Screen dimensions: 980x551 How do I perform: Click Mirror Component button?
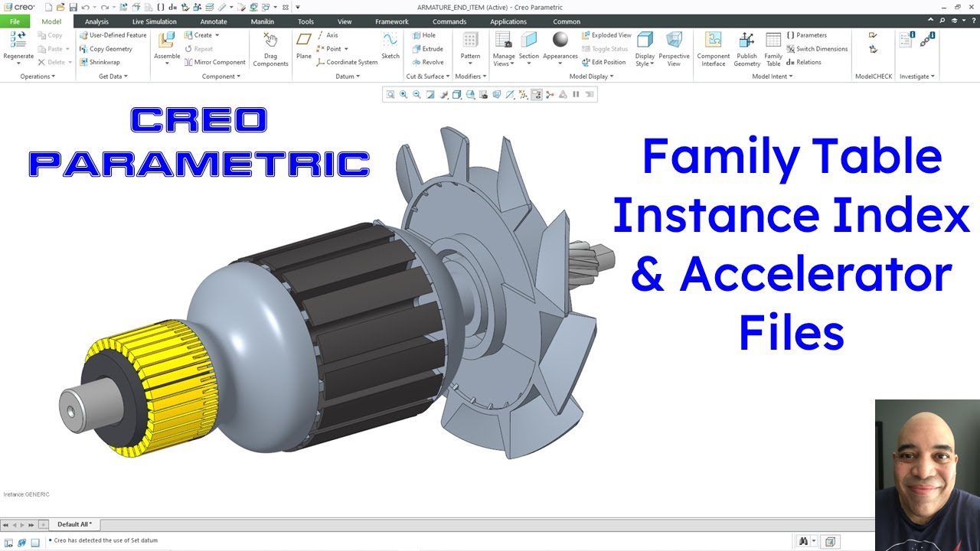214,63
